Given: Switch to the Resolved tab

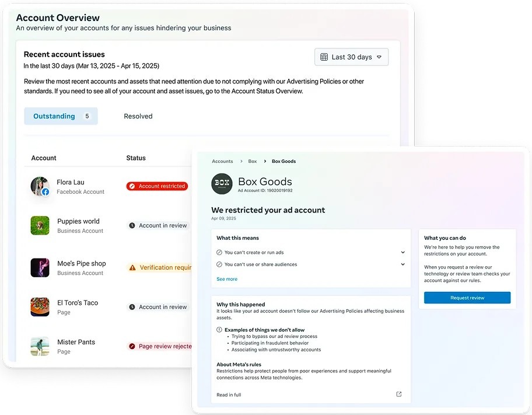Looking at the screenshot, I should click(138, 116).
